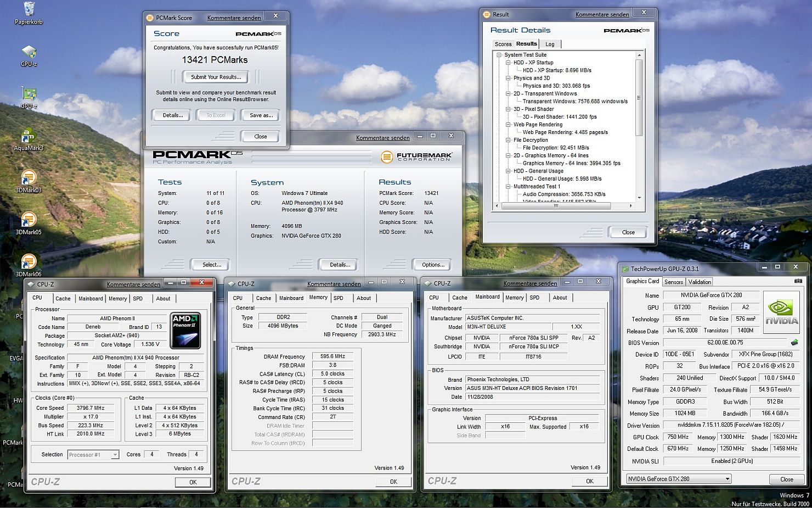Collapse the File Decryption node
Screen dimensions: 812x508
[x=508, y=140]
